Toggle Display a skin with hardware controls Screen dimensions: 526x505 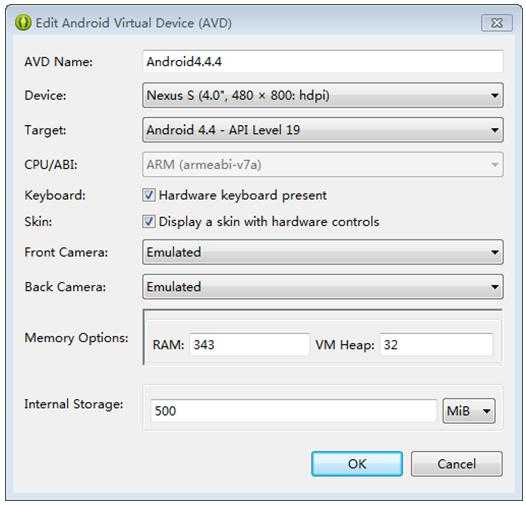[149, 221]
